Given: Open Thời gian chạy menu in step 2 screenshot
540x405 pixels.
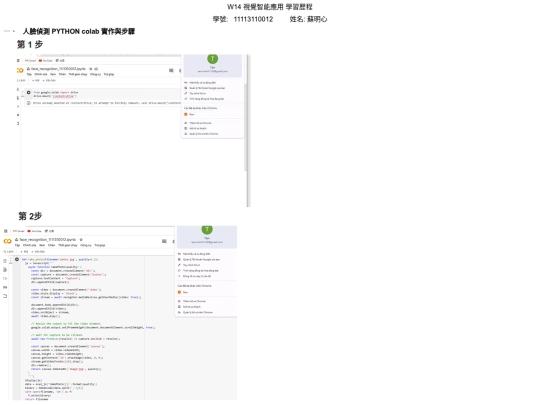Looking at the screenshot, I should [x=68, y=245].
